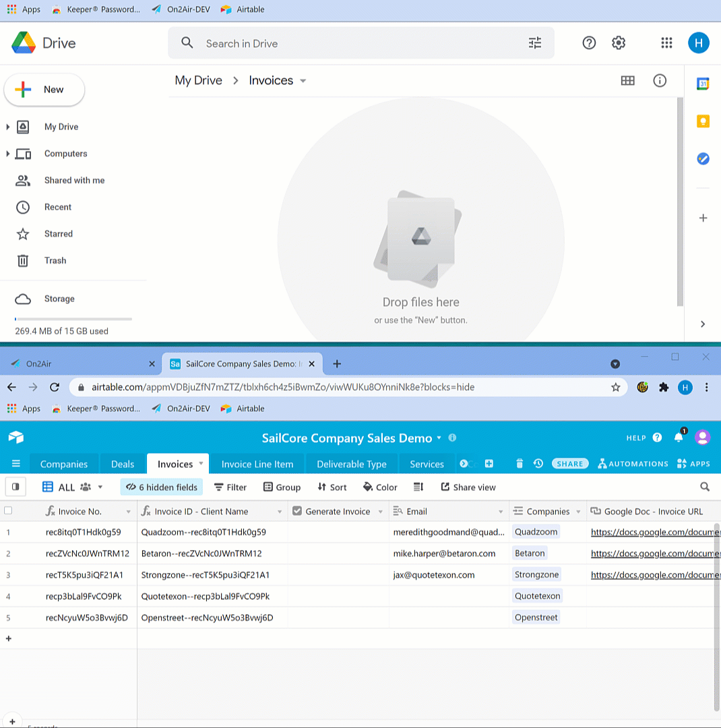
Task: Show the 6 hidden fields
Action: click(x=161, y=487)
